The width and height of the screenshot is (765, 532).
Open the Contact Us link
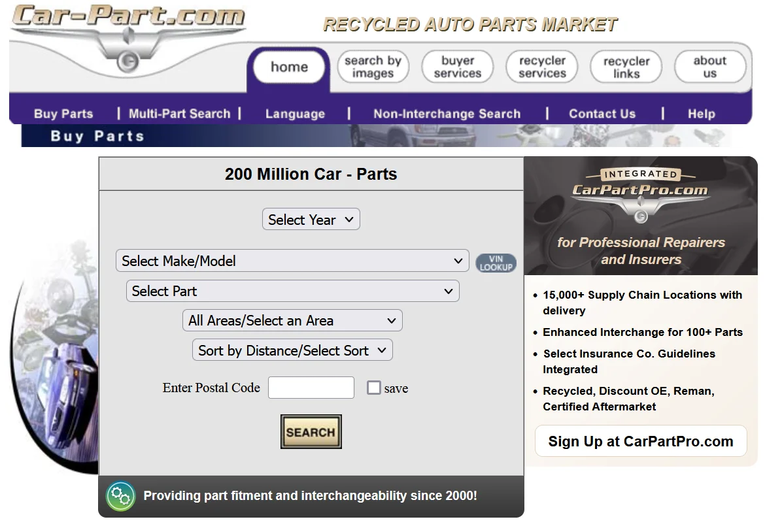[602, 114]
